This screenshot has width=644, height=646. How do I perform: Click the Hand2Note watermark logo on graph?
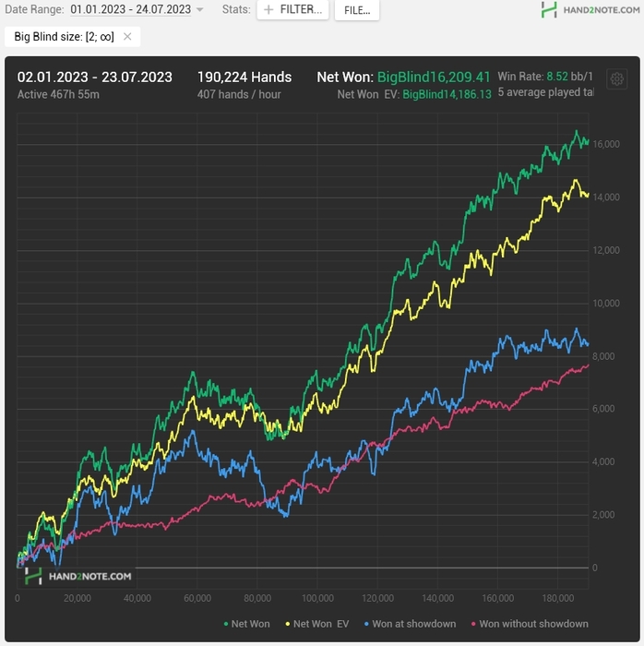[78, 576]
